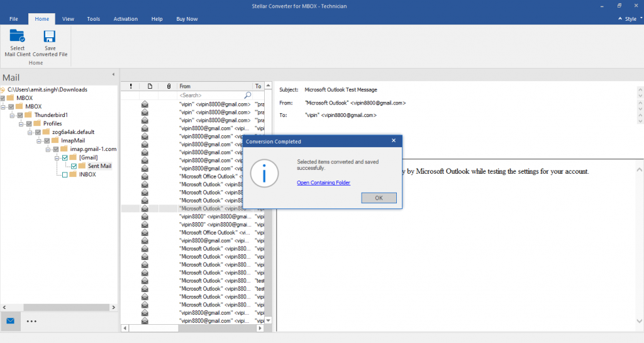The width and height of the screenshot is (644, 343).
Task: Select the C:\Users\amit.singh\Downloads root path
Action: click(x=47, y=89)
